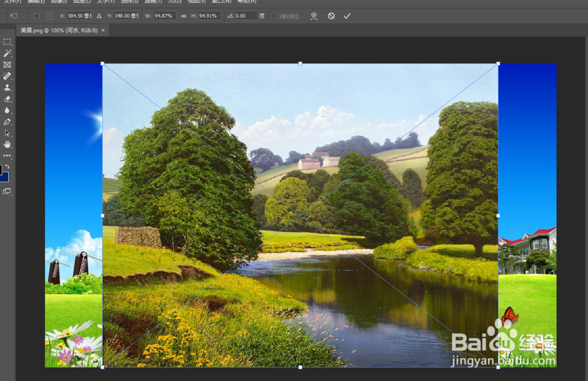Viewport: 588px width, 381px height.
Task: Click the dark blue background color swatch
Action: [x=5, y=178]
